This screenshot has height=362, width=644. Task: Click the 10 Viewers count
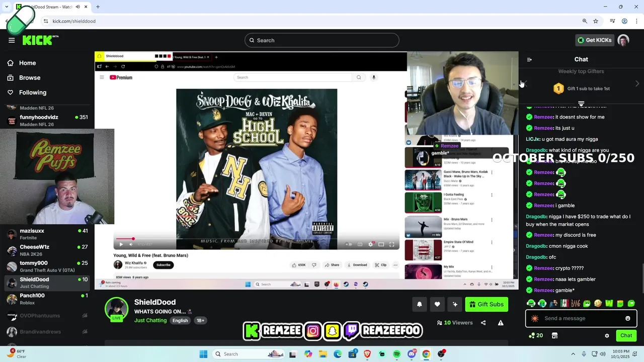(455, 323)
